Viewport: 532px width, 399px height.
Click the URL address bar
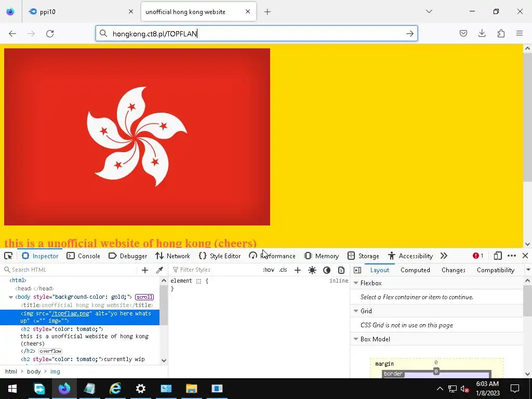coord(256,34)
